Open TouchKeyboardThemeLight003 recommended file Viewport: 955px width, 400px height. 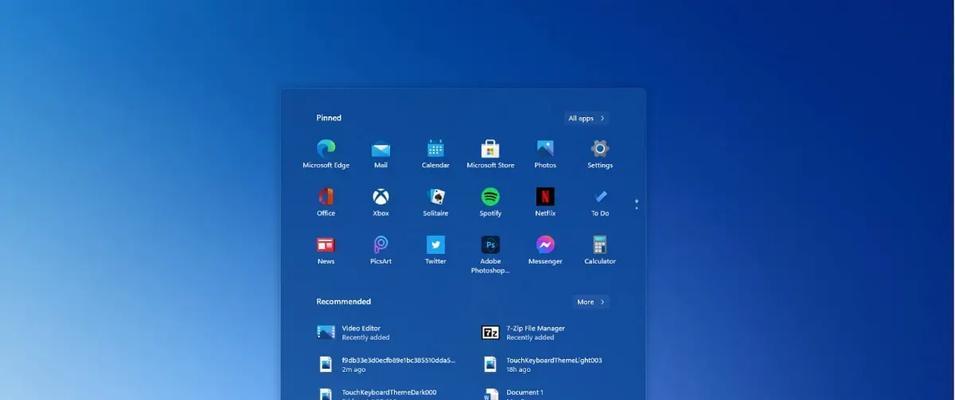545,364
